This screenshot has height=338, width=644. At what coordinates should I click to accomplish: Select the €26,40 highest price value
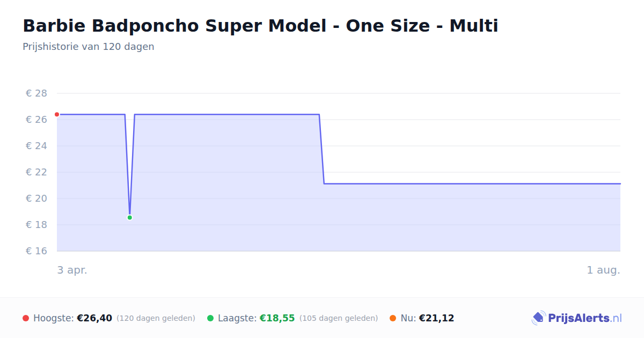click(x=94, y=318)
